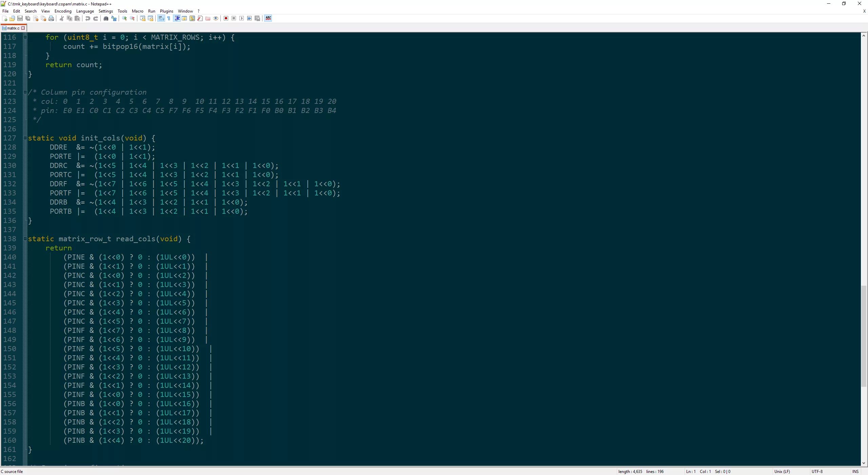Click the UTF-8 encoding status field
The width and height of the screenshot is (868, 475).
817,471
